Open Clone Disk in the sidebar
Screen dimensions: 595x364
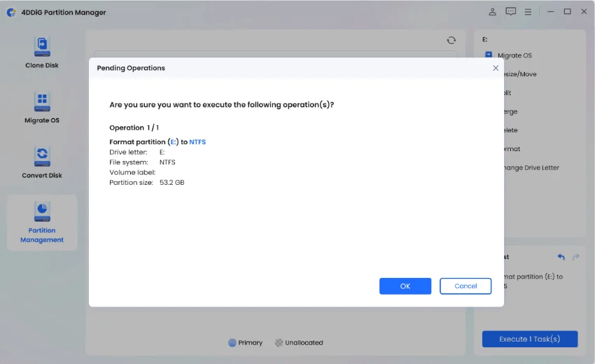tap(42, 52)
